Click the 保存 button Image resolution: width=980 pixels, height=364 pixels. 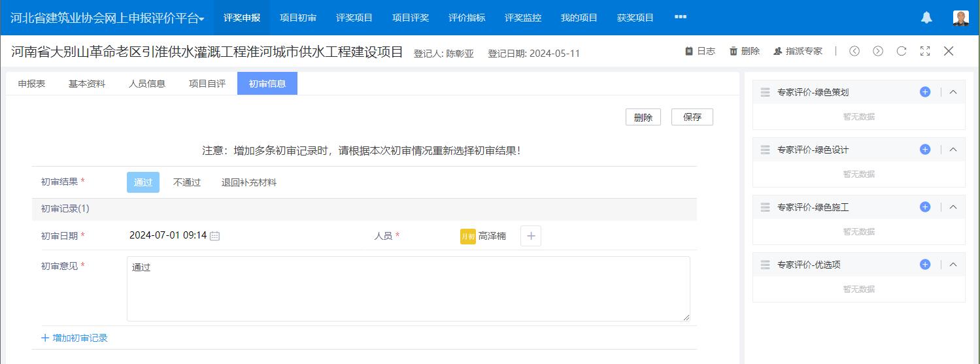coord(692,117)
